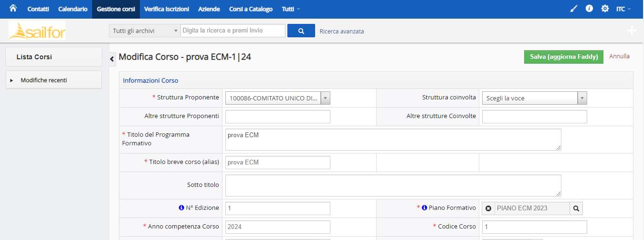The width and height of the screenshot is (644, 240).
Task: Click Salva (aggiorna Faddy) button
Action: (x=564, y=56)
